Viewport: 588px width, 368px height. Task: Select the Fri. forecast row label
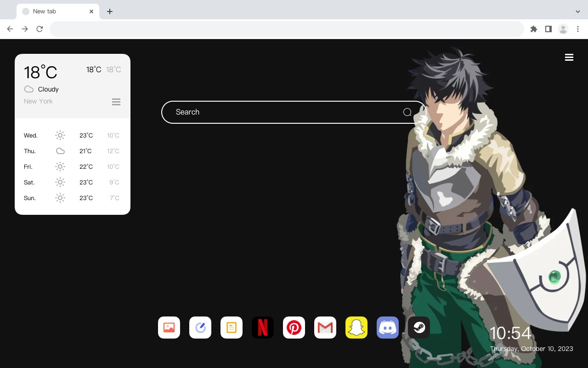pyautogui.click(x=28, y=167)
